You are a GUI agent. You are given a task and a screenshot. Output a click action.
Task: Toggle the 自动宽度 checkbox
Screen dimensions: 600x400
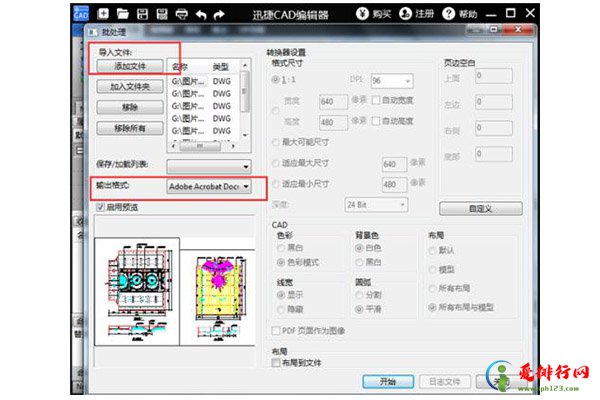tap(376, 100)
